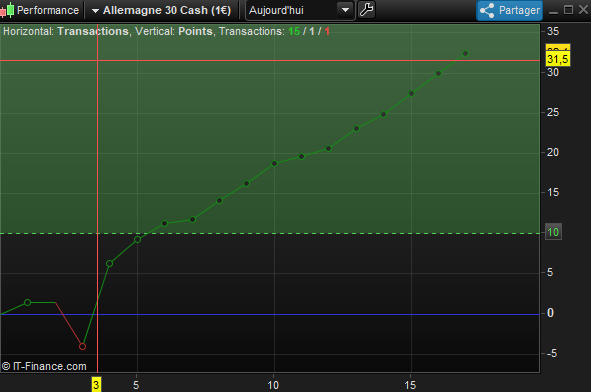591x392 pixels.
Task: Select the last data point near 32
Action: click(x=465, y=54)
